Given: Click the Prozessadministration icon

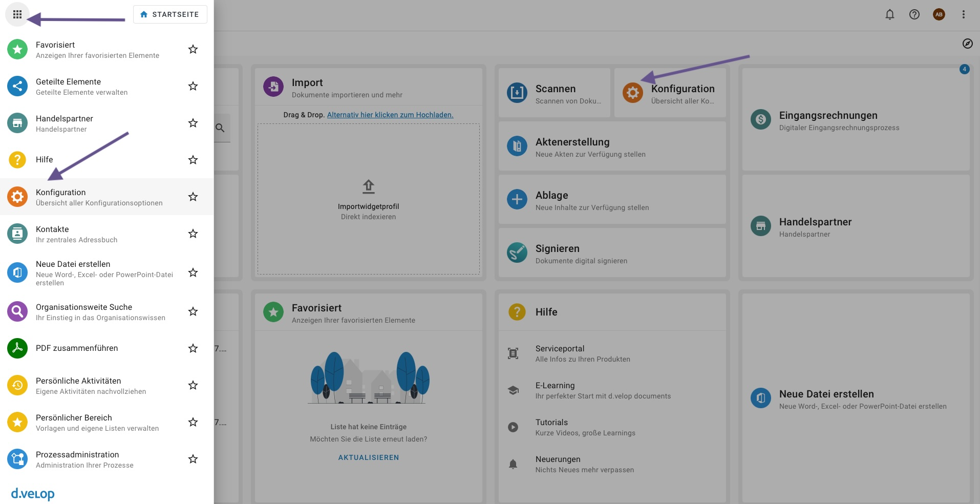Looking at the screenshot, I should pyautogui.click(x=17, y=459).
